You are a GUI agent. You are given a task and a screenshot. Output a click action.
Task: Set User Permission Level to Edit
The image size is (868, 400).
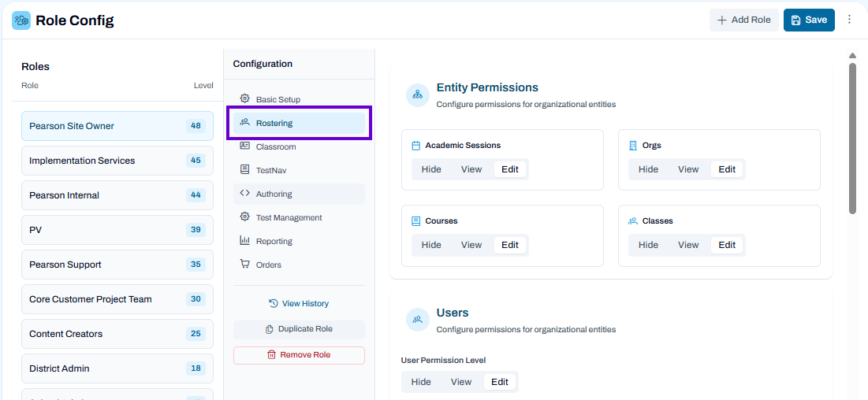(x=499, y=382)
